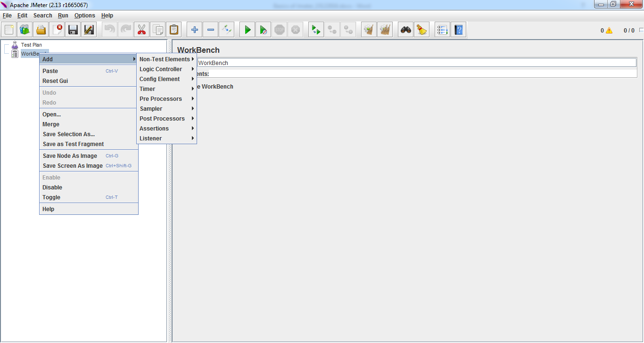
Task: Click the Save As toolbar icon
Action: pyautogui.click(x=89, y=30)
